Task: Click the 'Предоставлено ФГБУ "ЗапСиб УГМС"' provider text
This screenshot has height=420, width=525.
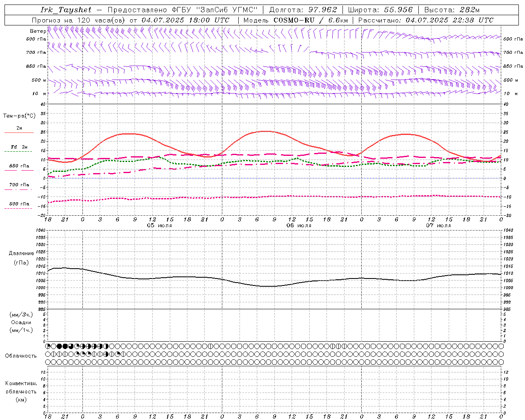Action: coord(183,10)
